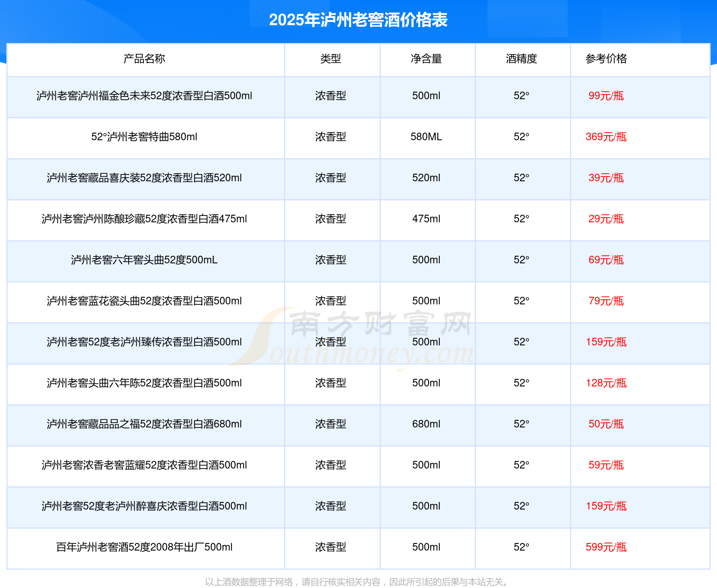Select product name "泸州老窖蓝花瓷头曲52度浓香型白酒500ml"

[144, 301]
